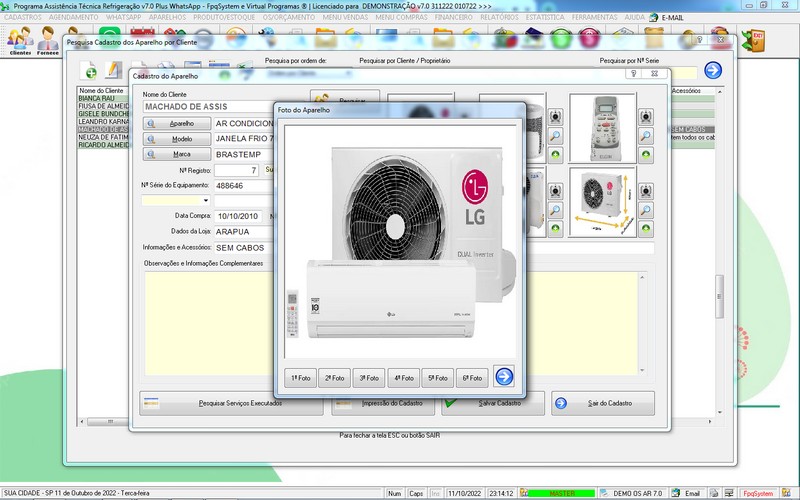Open the WHATSAPP menu
Image resolution: width=800 pixels, height=500 pixels.
coord(123,17)
